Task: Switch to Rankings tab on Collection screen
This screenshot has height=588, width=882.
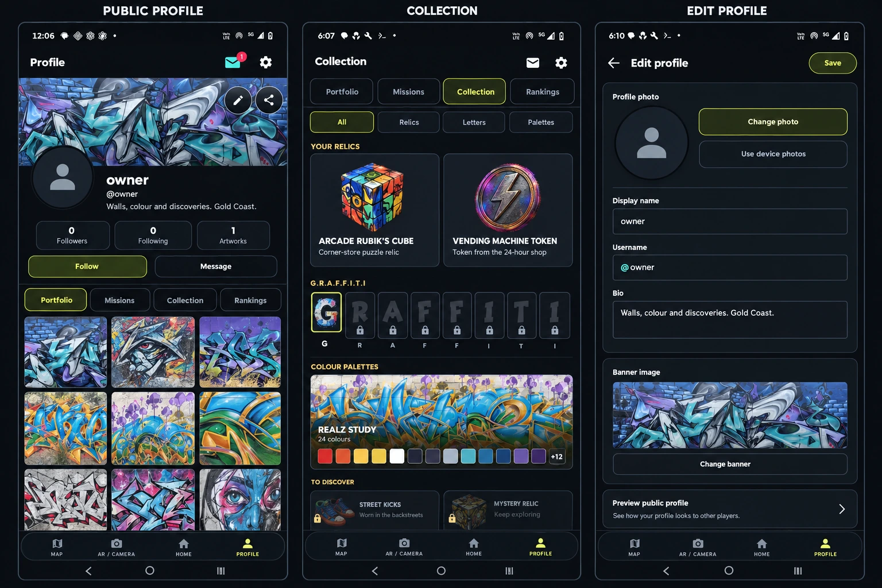Action: (542, 92)
